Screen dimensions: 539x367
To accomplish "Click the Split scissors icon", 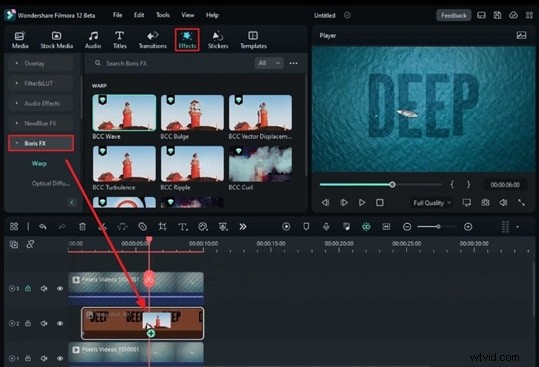I will pyautogui.click(x=102, y=227).
